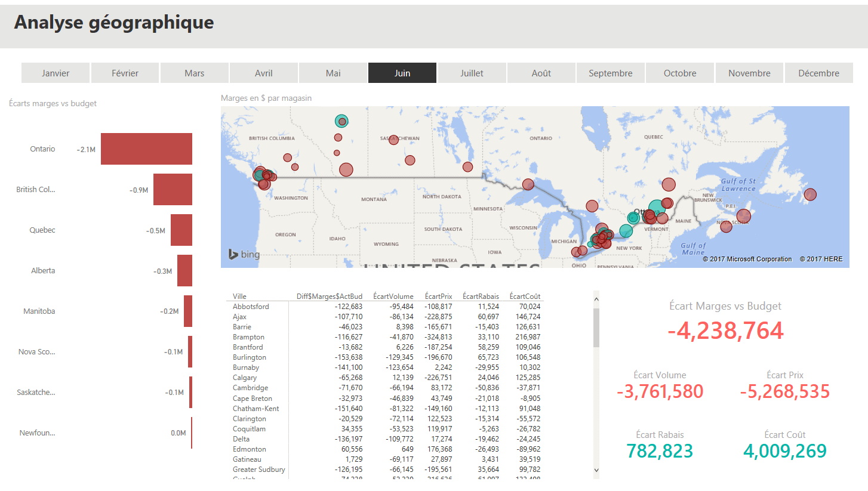Select the teal bubble in northern Alberta
Image resolution: width=868 pixels, height=491 pixels.
[341, 121]
